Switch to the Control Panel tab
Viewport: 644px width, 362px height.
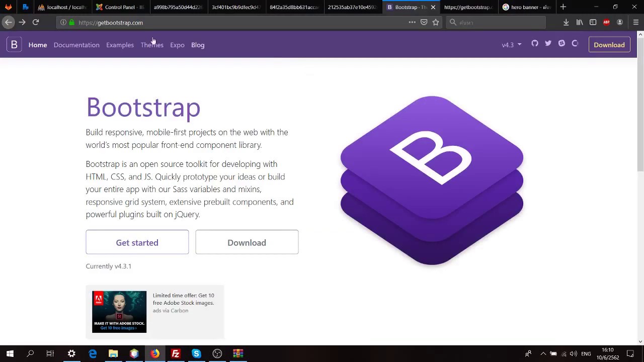121,7
